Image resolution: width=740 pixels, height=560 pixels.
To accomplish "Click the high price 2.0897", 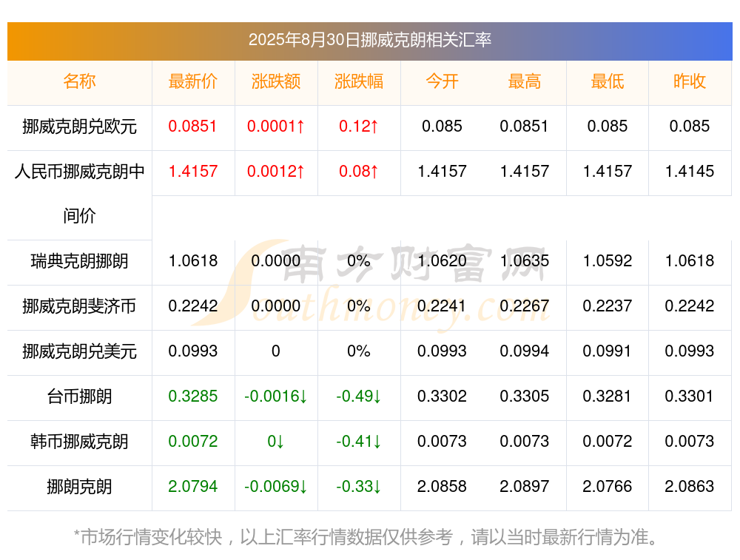I will pos(525,487).
